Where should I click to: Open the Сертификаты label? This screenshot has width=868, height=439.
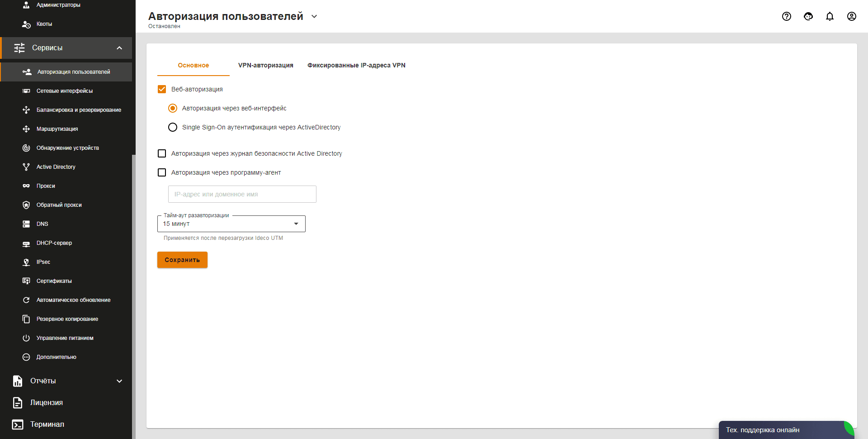point(54,281)
